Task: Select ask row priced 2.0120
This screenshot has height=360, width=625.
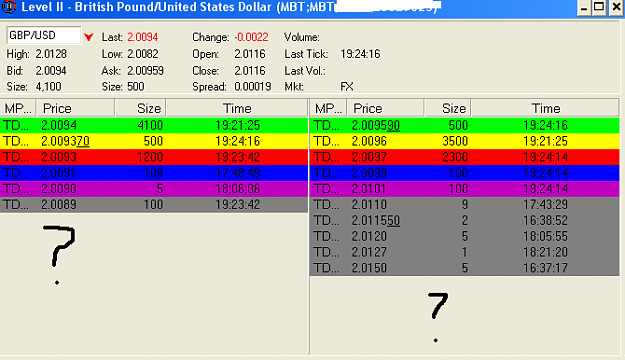Action: point(465,236)
